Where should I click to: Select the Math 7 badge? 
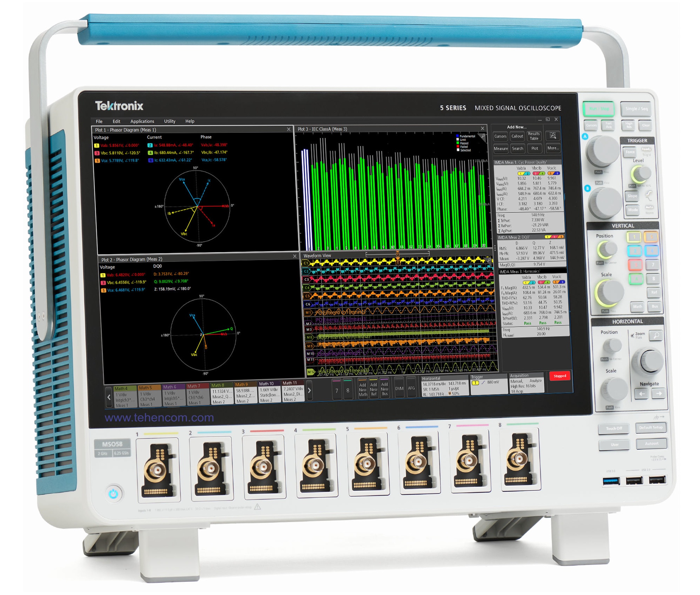[x=197, y=394]
